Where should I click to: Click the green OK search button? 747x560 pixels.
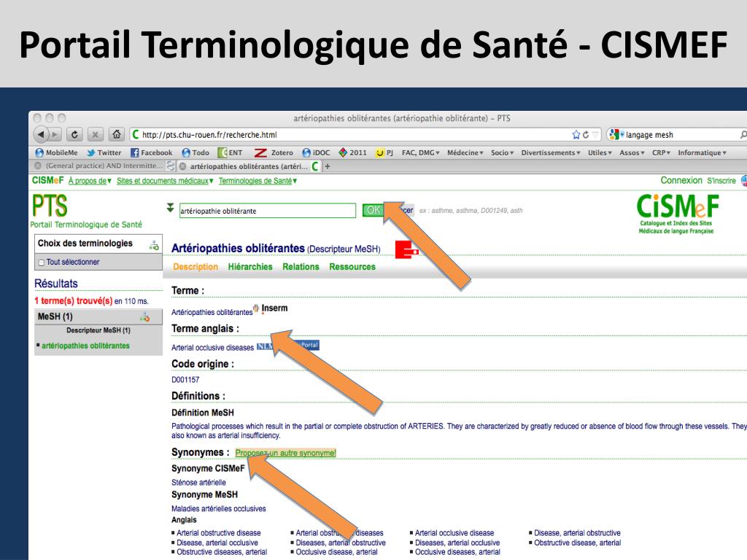point(373,210)
